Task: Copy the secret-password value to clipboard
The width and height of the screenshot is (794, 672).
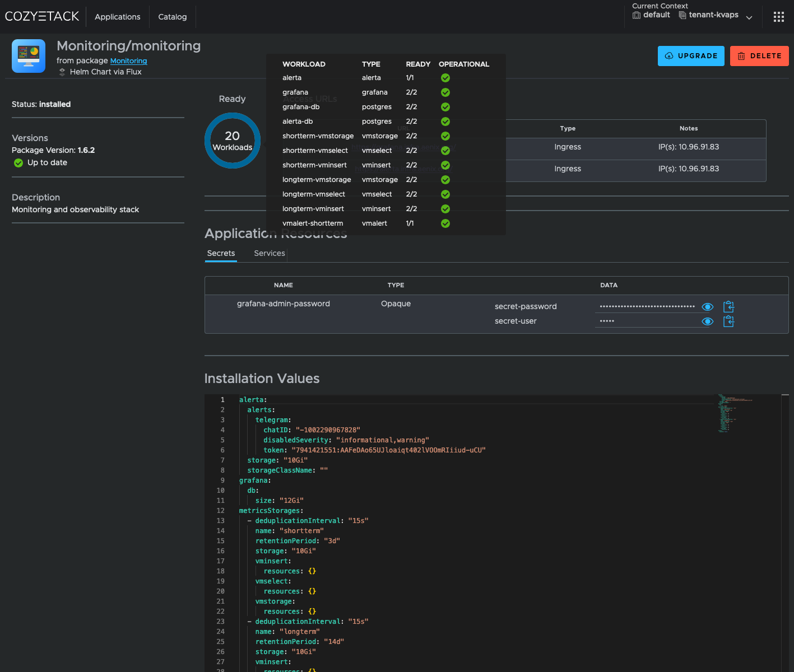Action: pos(728,306)
